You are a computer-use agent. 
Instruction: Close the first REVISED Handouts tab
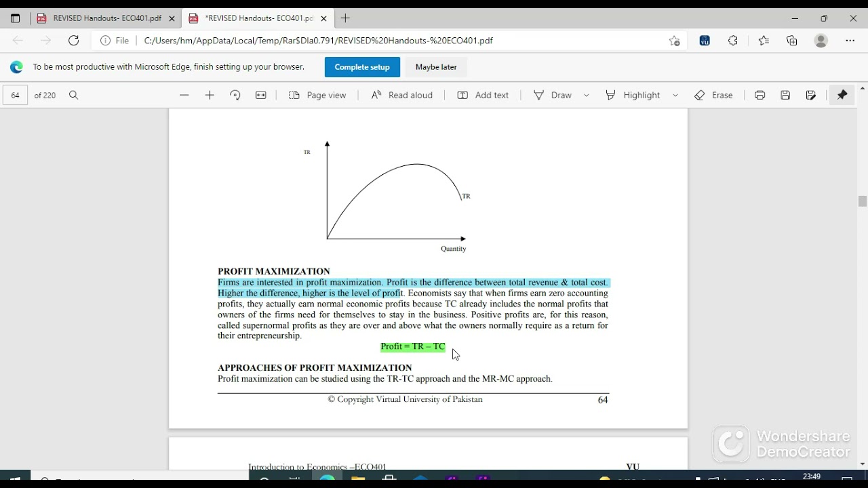[x=172, y=18]
